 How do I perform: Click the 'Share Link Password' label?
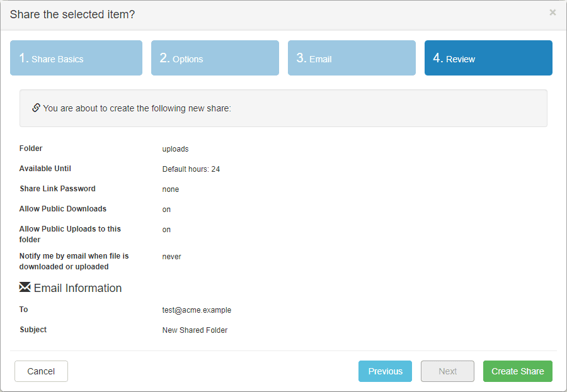pyautogui.click(x=57, y=189)
